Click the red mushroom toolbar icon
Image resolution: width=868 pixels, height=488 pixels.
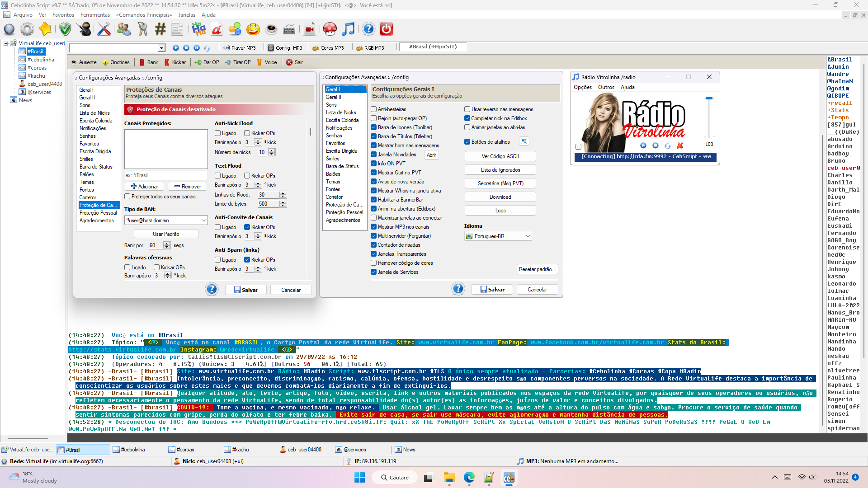click(330, 29)
